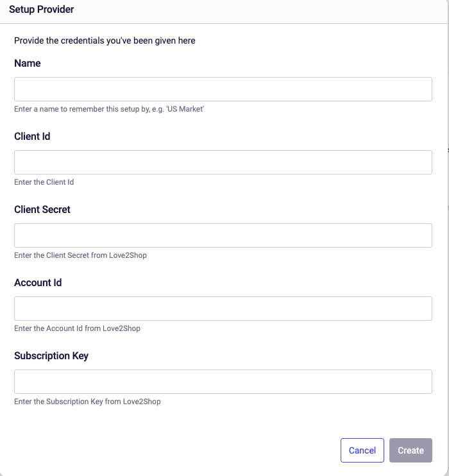
Task: Click the dialog header bar area
Action: (x=224, y=12)
